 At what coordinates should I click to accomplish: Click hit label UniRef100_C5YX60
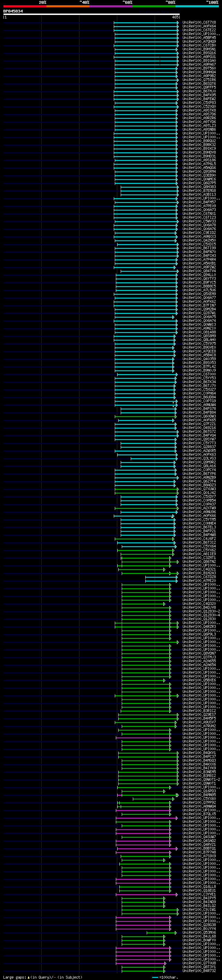199,799
